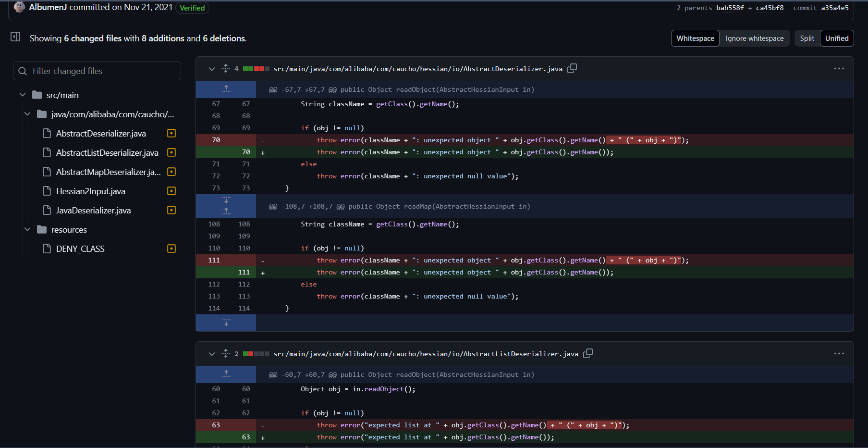This screenshot has width=868, height=448.
Task: Focus the Filter changed files field
Action: click(97, 71)
